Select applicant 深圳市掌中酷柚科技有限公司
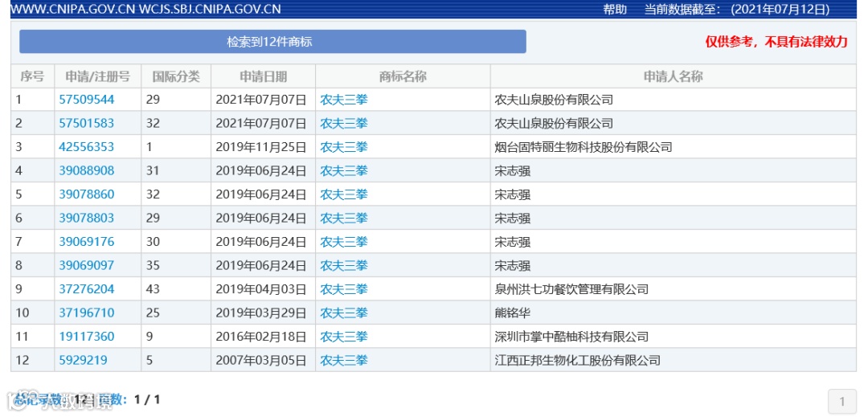The image size is (868, 417). click(x=571, y=337)
